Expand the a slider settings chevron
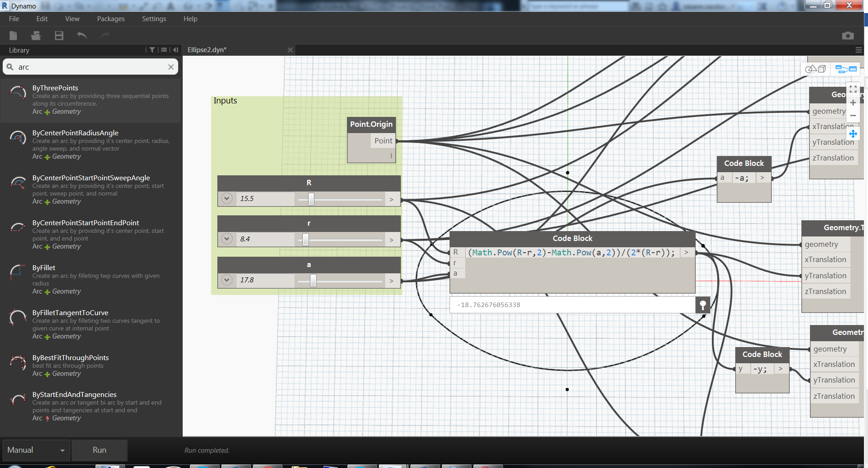Screen dimensions: 868x468 [x=227, y=280]
